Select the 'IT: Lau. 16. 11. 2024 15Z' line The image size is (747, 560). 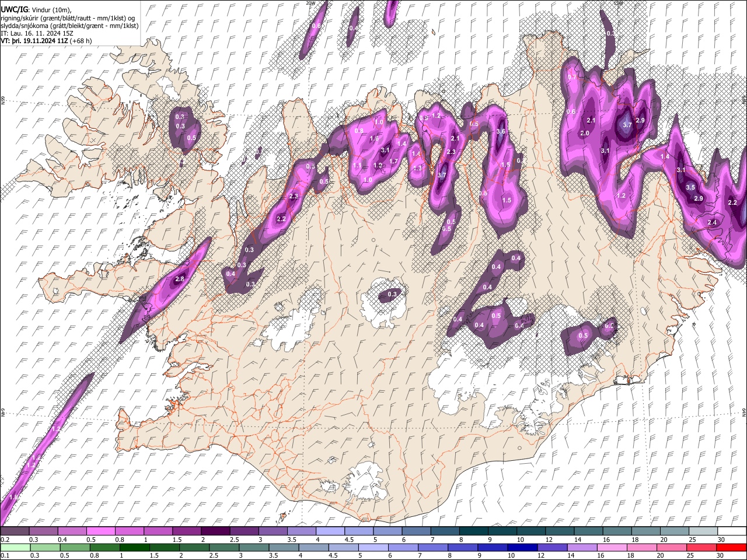click(36, 33)
